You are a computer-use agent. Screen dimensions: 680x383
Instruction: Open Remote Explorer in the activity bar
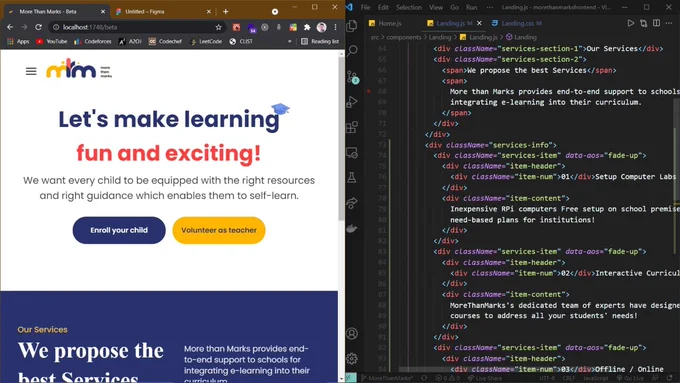[352, 153]
